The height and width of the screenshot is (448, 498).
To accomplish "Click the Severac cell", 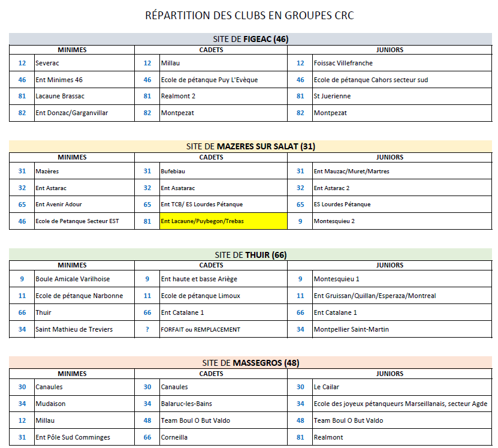I will pyautogui.click(x=84, y=63).
